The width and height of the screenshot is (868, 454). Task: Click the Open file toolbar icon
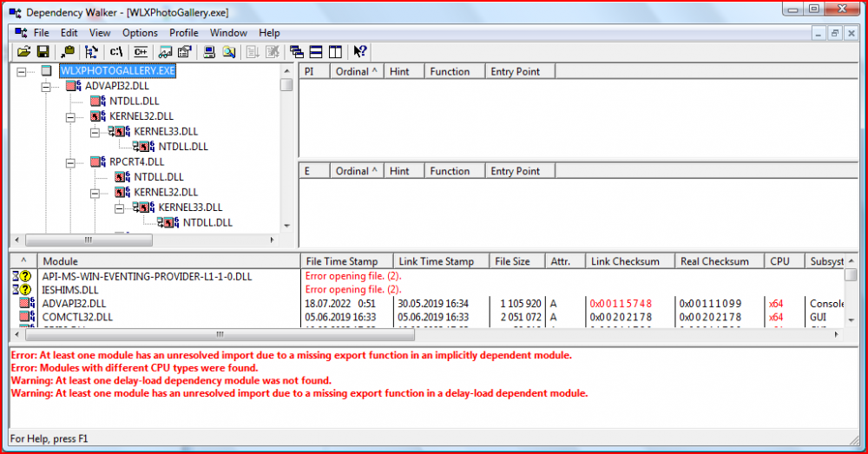coord(23,52)
